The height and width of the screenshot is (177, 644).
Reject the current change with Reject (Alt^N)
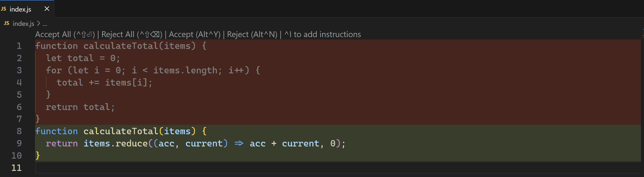(x=252, y=35)
